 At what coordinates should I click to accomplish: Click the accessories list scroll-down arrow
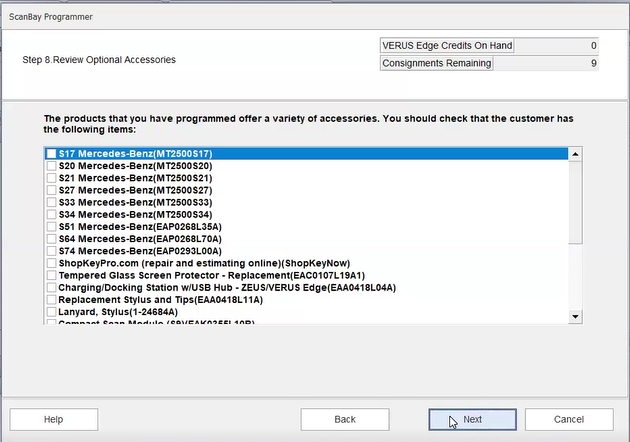point(575,316)
